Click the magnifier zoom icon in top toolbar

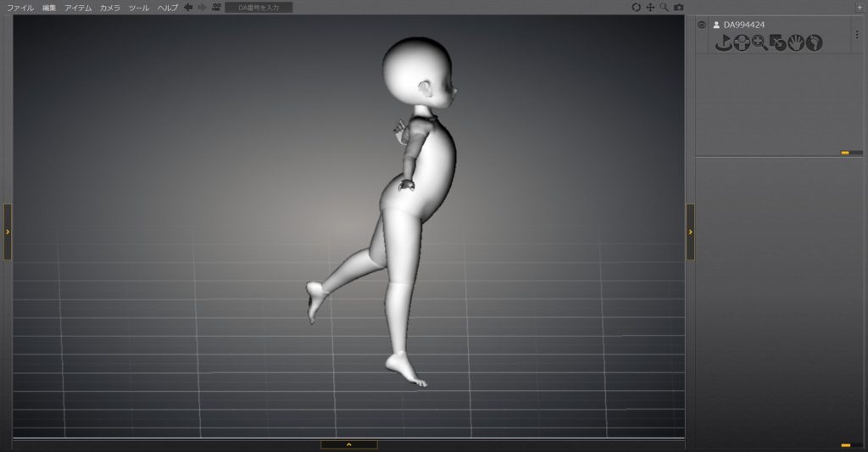(x=664, y=7)
